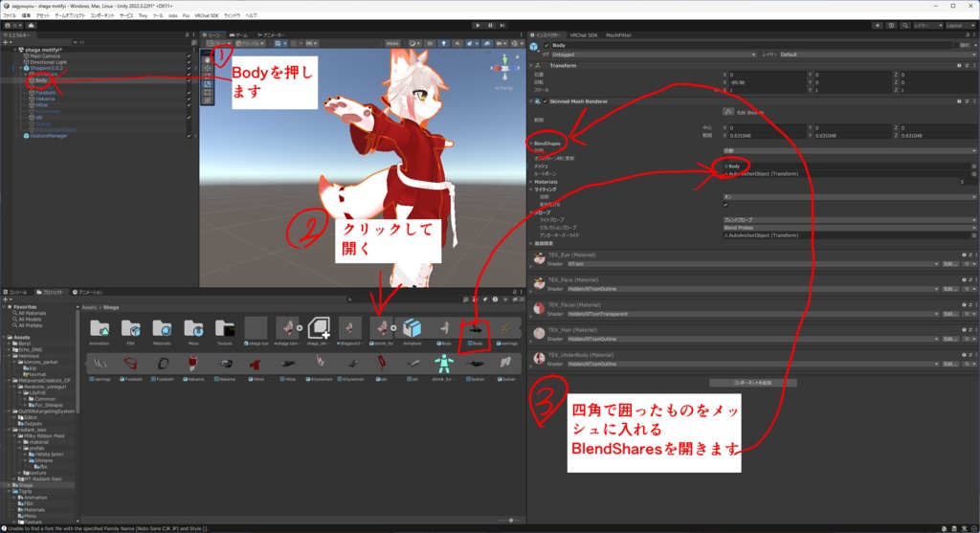Click the Step frame button
Screen dimensions: 980x533
pyautogui.click(x=502, y=26)
